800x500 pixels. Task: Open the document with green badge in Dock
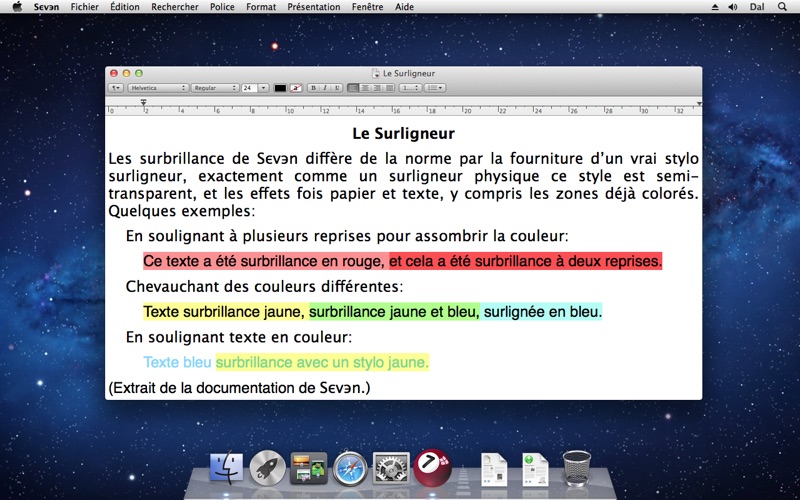pos(535,469)
